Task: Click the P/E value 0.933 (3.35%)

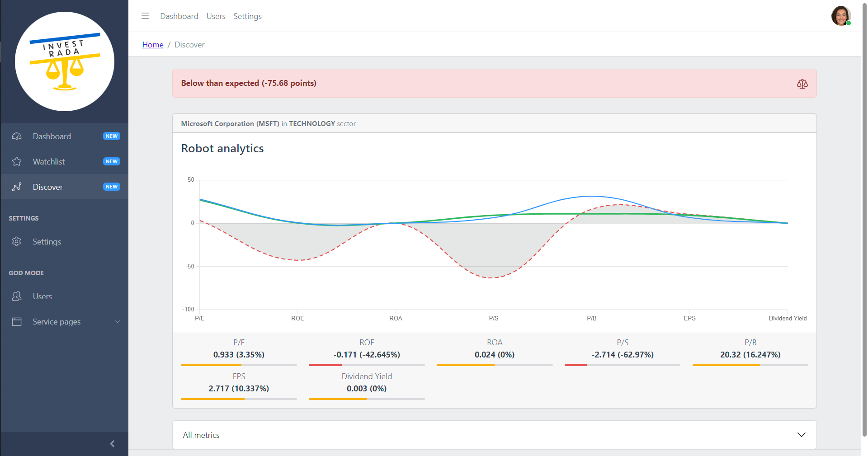Action: (x=239, y=355)
